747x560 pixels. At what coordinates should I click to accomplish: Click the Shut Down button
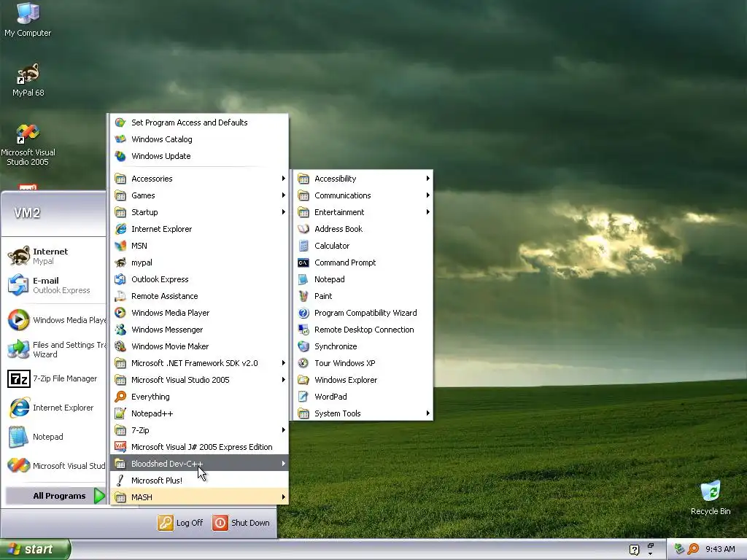[x=241, y=522]
